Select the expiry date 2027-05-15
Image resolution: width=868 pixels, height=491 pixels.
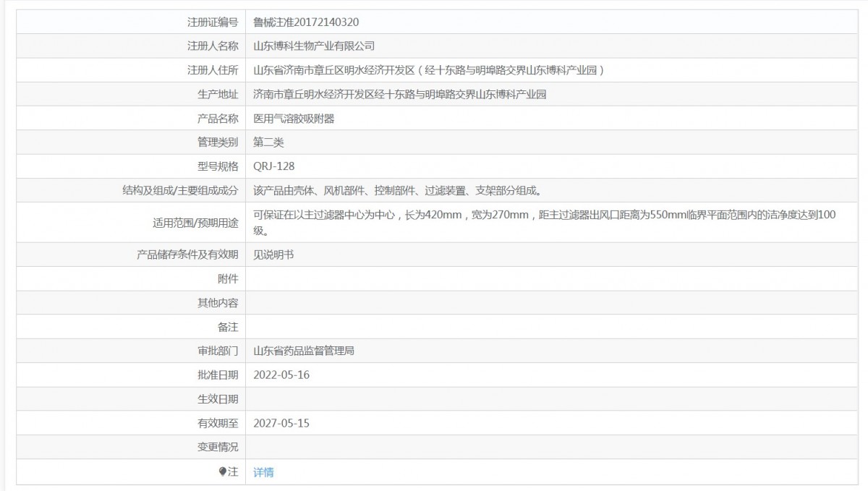coord(281,424)
